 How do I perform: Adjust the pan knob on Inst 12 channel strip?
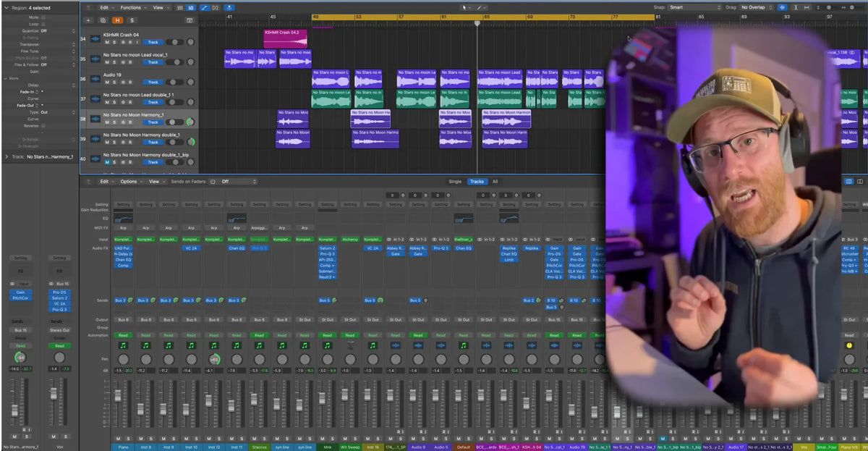pyautogui.click(x=213, y=359)
